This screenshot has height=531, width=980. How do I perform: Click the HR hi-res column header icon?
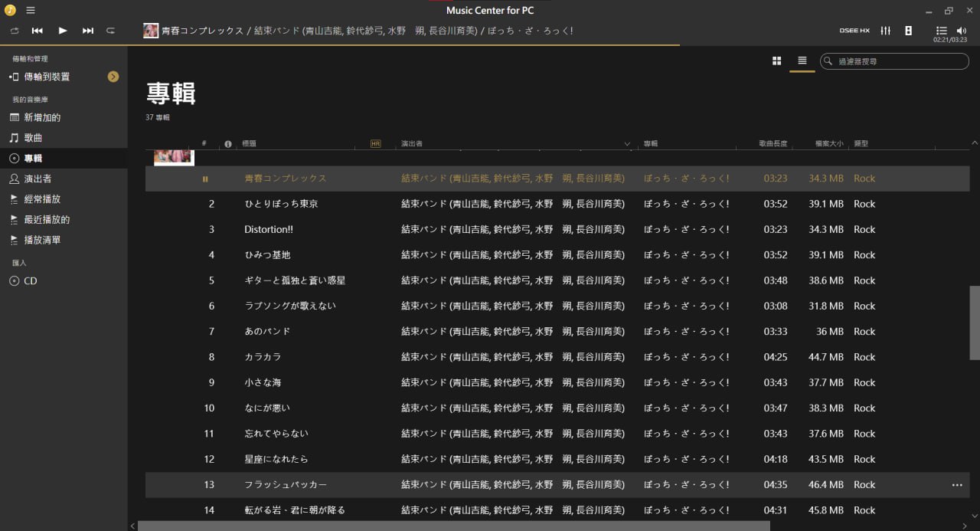tap(375, 143)
